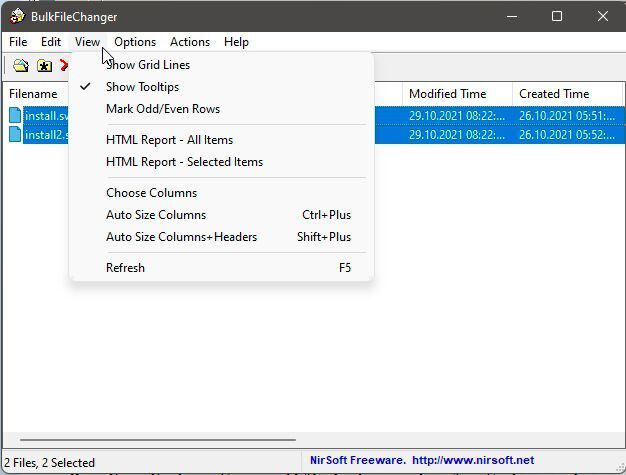626x475 pixels.
Task: Expand the Actions menu
Action: pos(189,42)
